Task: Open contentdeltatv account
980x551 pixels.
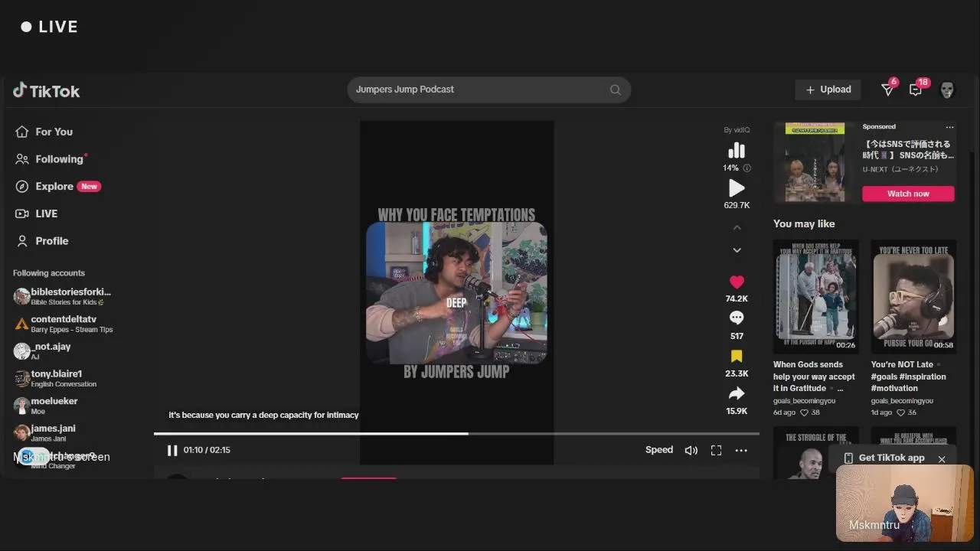Action: click(63, 324)
